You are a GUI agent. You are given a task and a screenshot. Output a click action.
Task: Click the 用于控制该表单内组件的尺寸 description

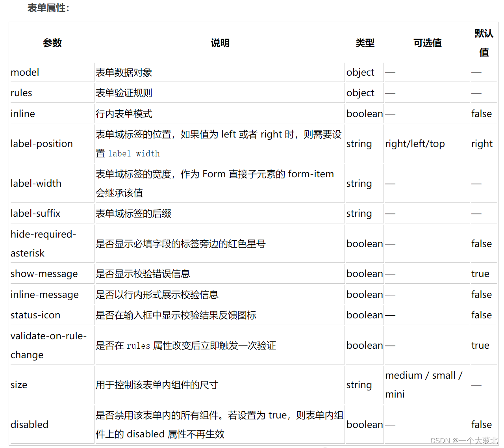click(x=157, y=385)
